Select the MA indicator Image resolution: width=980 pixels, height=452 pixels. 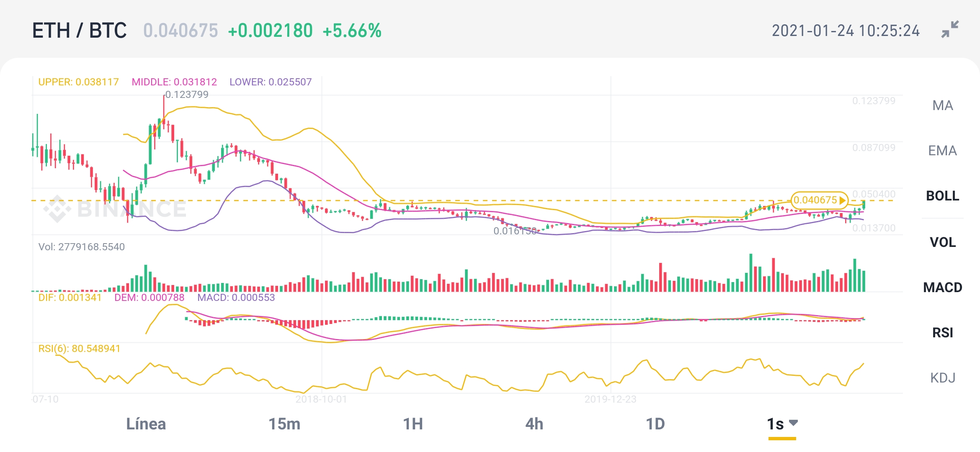pyautogui.click(x=942, y=106)
